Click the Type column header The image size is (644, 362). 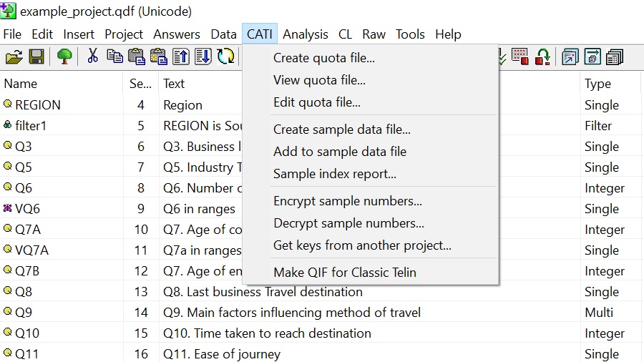(612, 83)
